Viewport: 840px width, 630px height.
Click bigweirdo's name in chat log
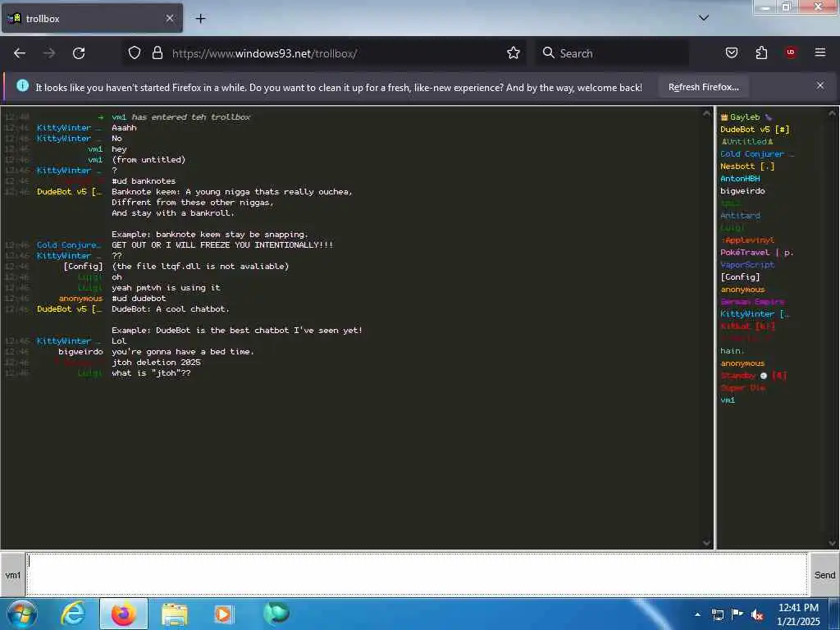(x=80, y=351)
